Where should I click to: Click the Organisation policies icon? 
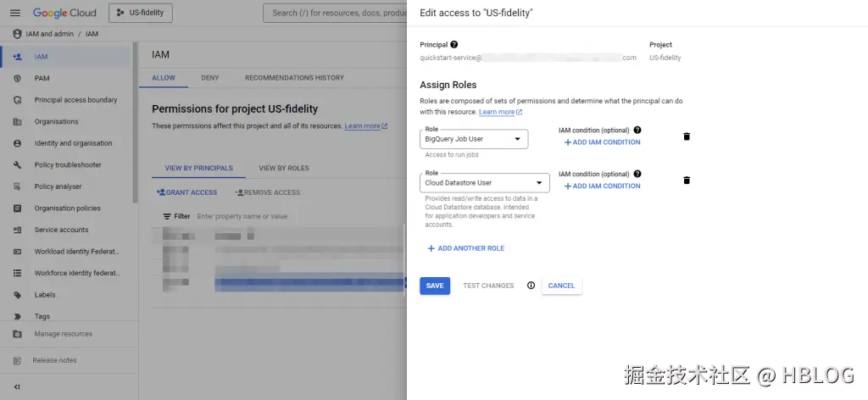[x=17, y=208]
